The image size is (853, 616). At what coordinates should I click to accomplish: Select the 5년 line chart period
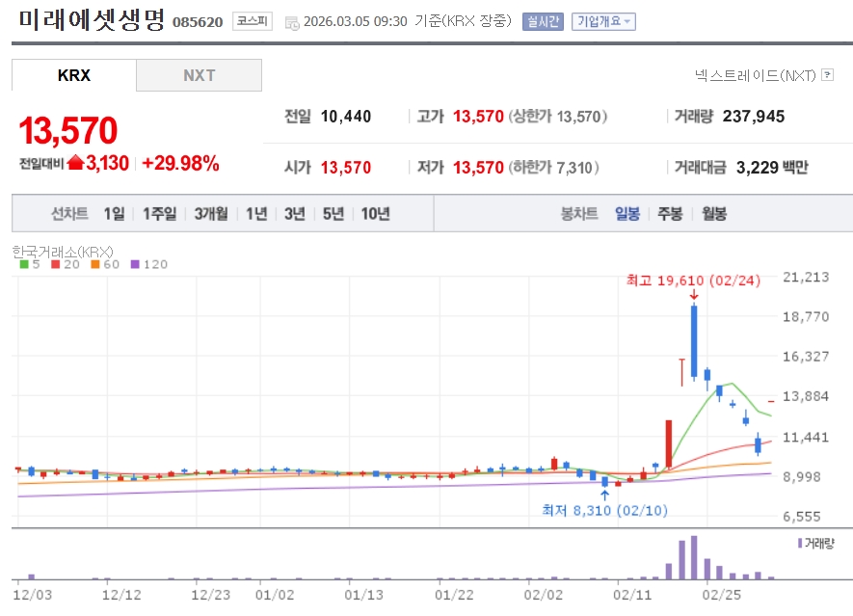[x=333, y=213]
